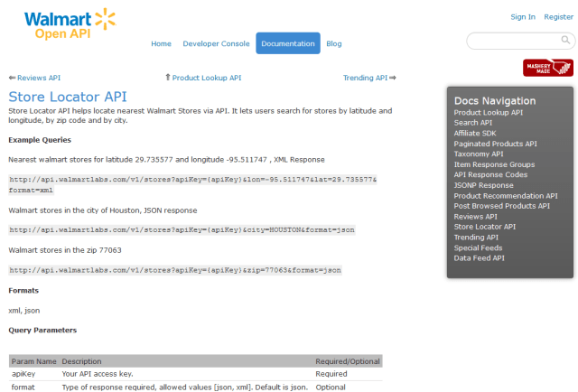Open Item Response Groups docs link
Image resolution: width=578 pixels, height=392 pixels.
[x=494, y=164]
